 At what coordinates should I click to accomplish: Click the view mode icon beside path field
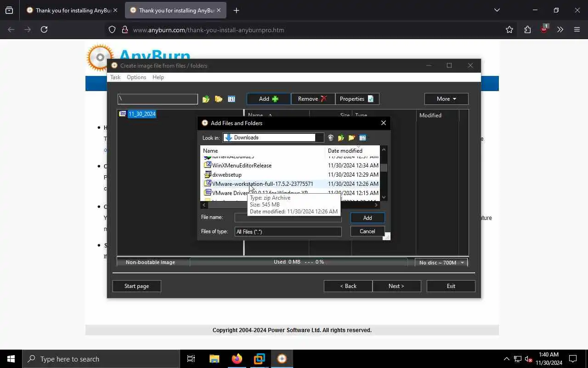[x=232, y=99]
